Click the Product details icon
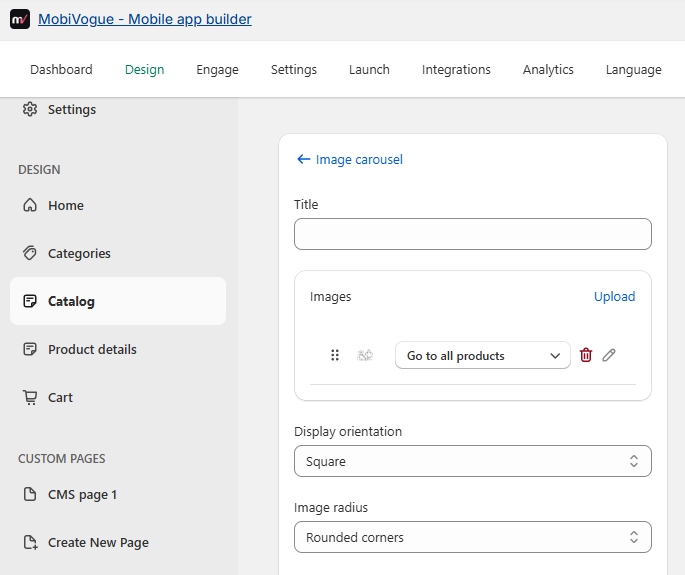This screenshot has height=575, width=685. (x=30, y=349)
